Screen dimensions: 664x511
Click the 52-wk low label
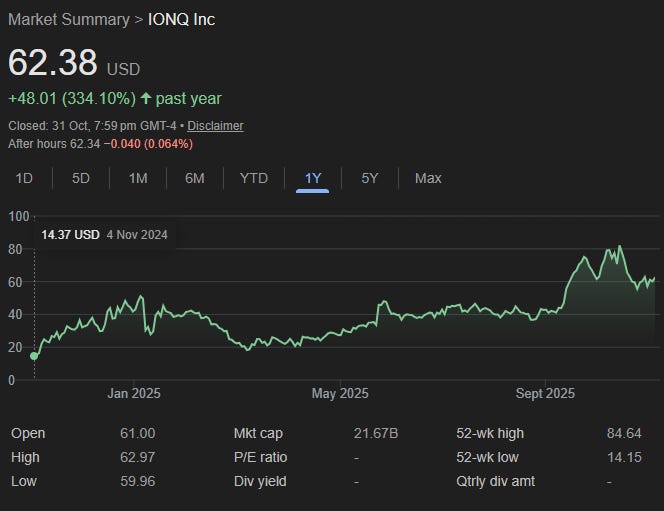coord(487,457)
